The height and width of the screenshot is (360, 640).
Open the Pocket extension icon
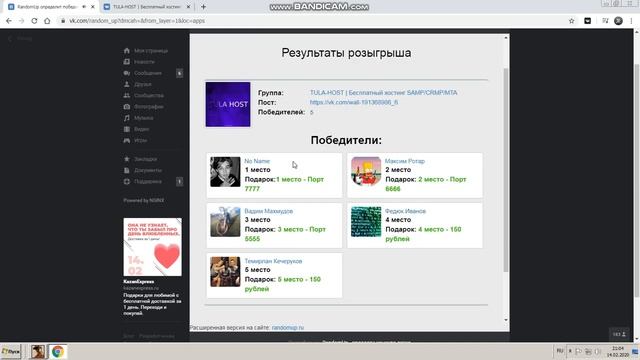coord(587,21)
